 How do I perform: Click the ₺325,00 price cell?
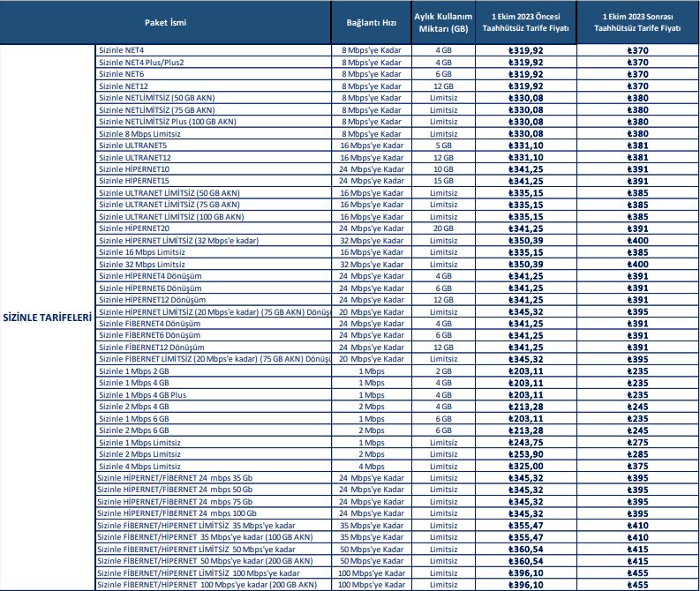point(526,466)
